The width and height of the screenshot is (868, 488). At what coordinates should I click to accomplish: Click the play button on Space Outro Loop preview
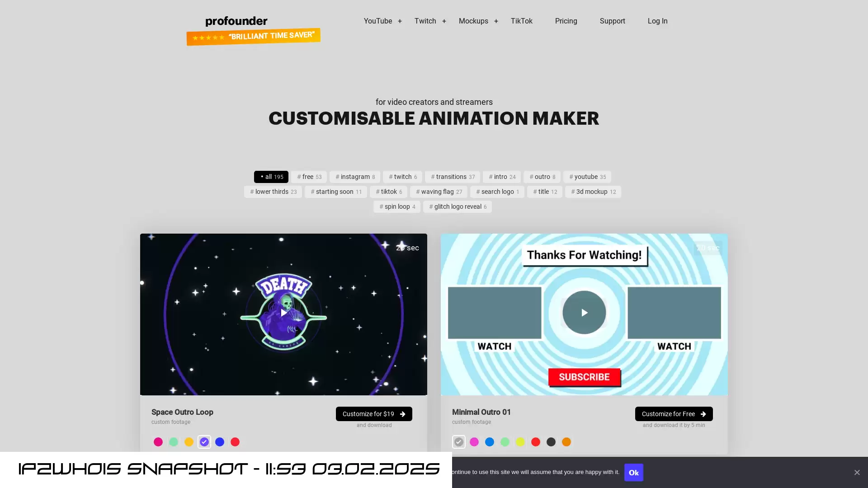283,313
